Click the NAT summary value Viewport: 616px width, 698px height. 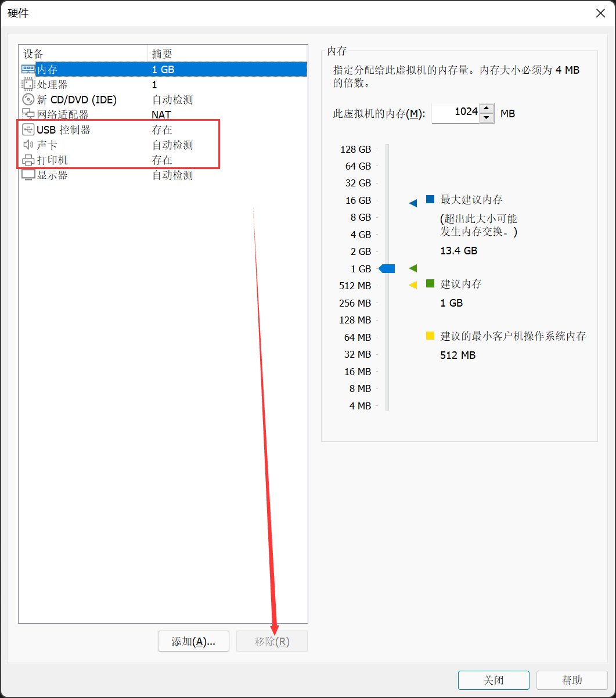tap(161, 114)
